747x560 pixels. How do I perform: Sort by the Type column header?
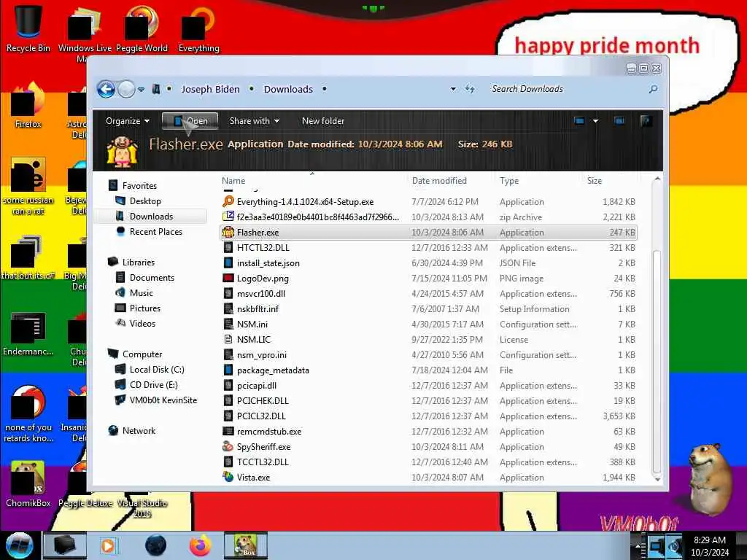(508, 181)
